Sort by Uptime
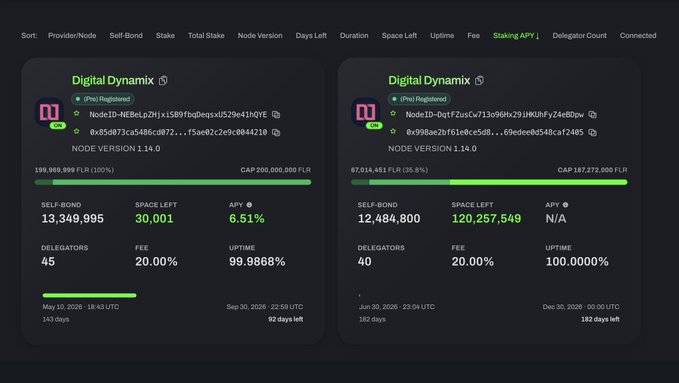 tap(442, 36)
